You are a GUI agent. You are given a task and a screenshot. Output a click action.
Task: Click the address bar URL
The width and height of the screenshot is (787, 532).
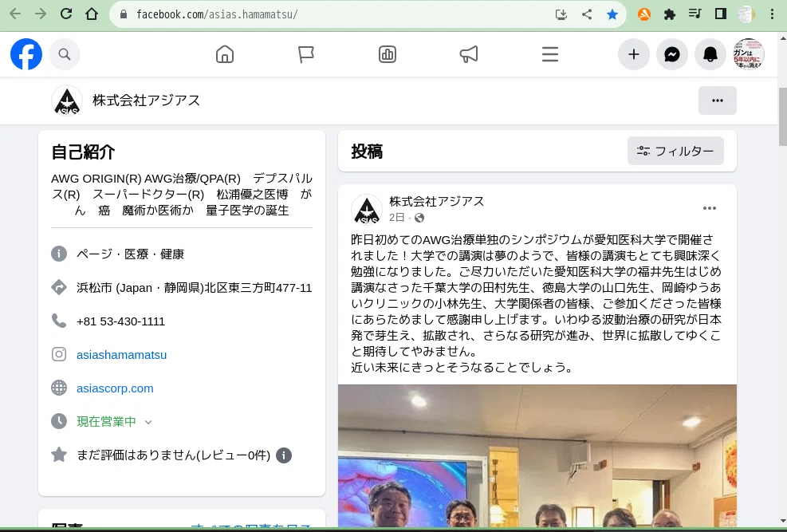217,14
